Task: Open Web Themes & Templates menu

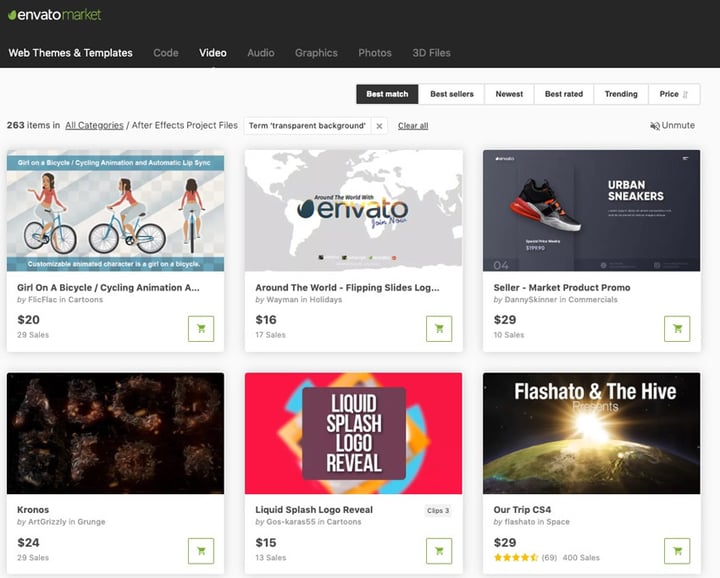Action: coord(70,53)
